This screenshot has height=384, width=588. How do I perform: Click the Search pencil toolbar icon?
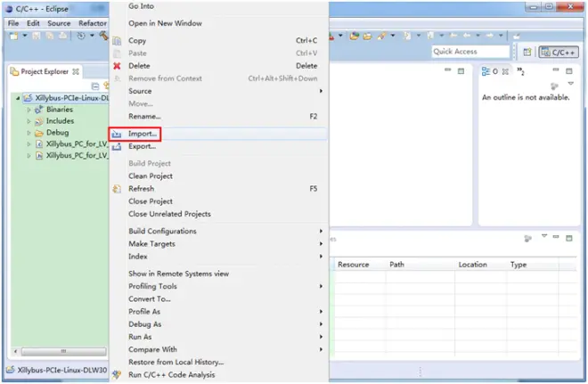pyautogui.click(x=381, y=36)
